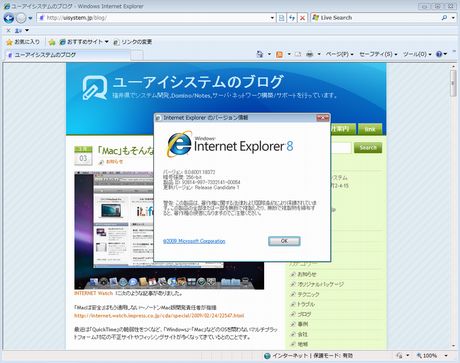460x363 pixels.
Task: Click the blog title ユーアイシステムのブログ
Action: (198, 82)
